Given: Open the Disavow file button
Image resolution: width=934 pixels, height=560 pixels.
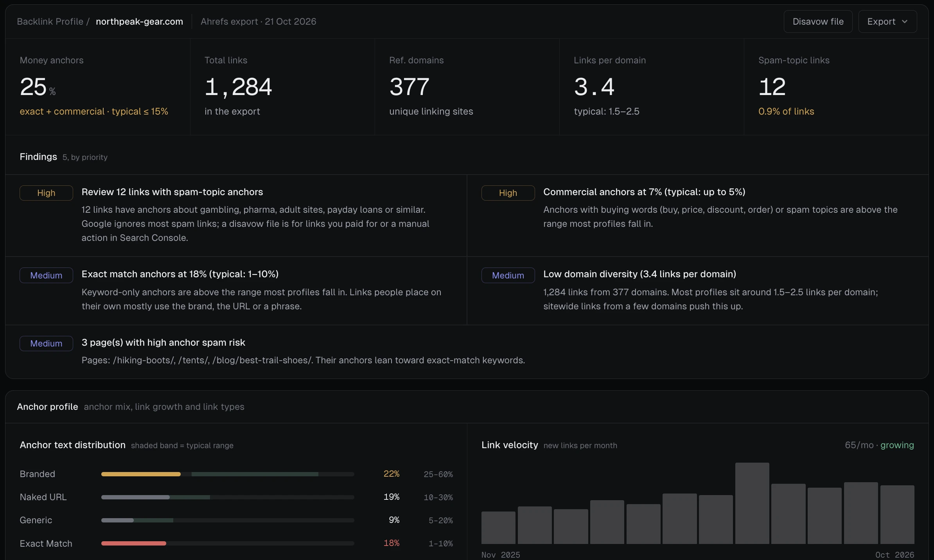Looking at the screenshot, I should coord(818,22).
